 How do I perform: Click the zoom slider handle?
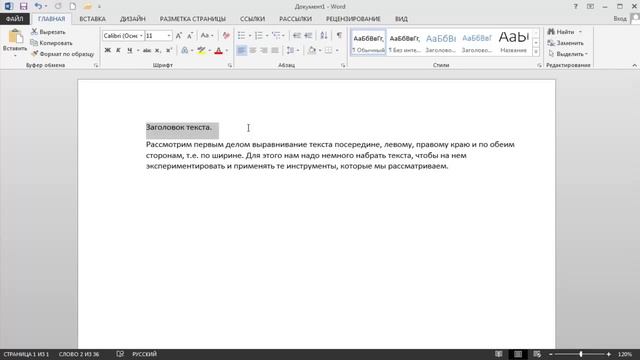point(580,354)
